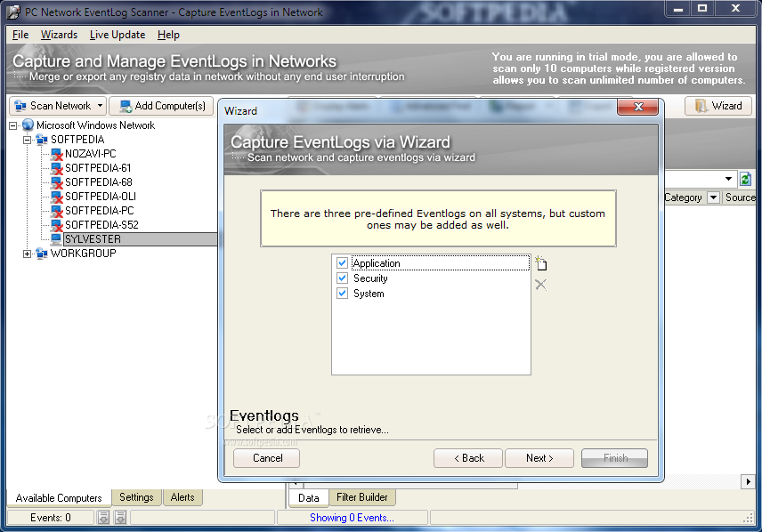Click the Events: 0 status field

point(51,518)
